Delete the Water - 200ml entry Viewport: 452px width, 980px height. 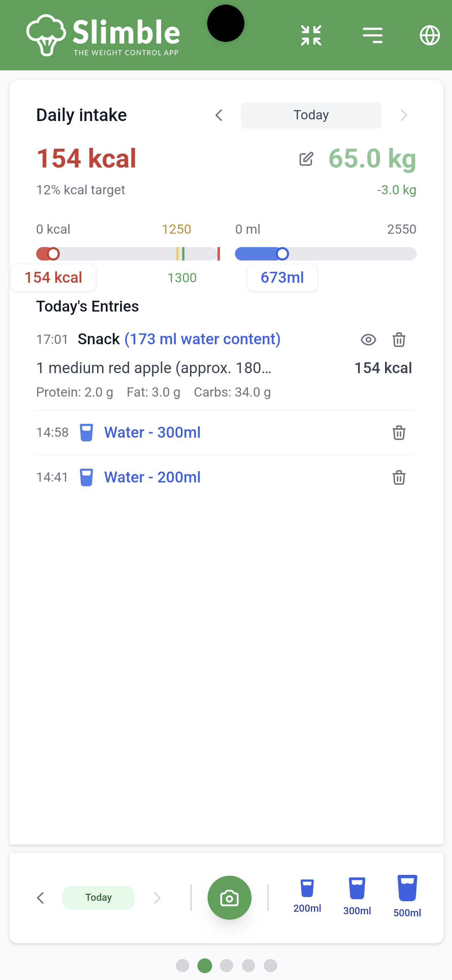[x=399, y=477]
